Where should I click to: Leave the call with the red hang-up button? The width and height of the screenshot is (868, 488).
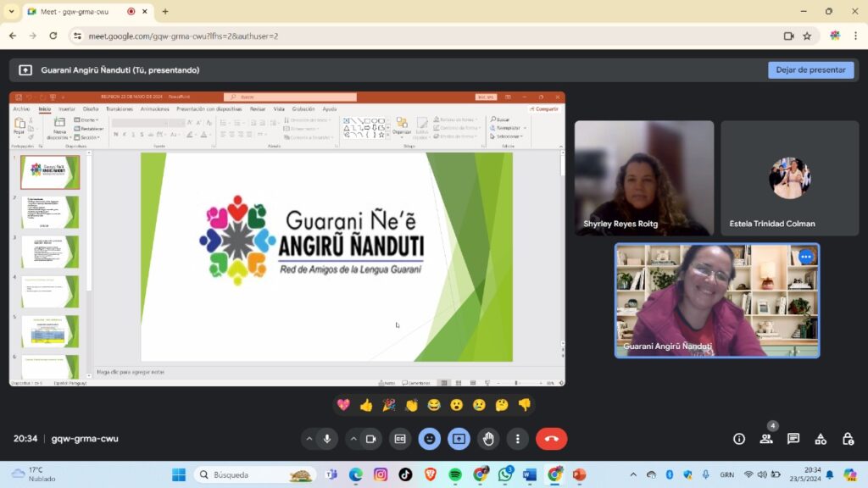pos(551,439)
